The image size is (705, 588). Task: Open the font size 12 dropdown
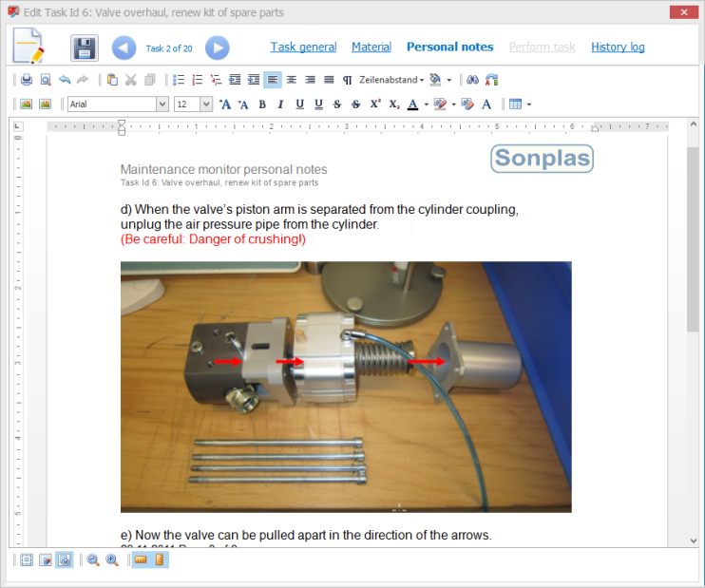pos(206,104)
